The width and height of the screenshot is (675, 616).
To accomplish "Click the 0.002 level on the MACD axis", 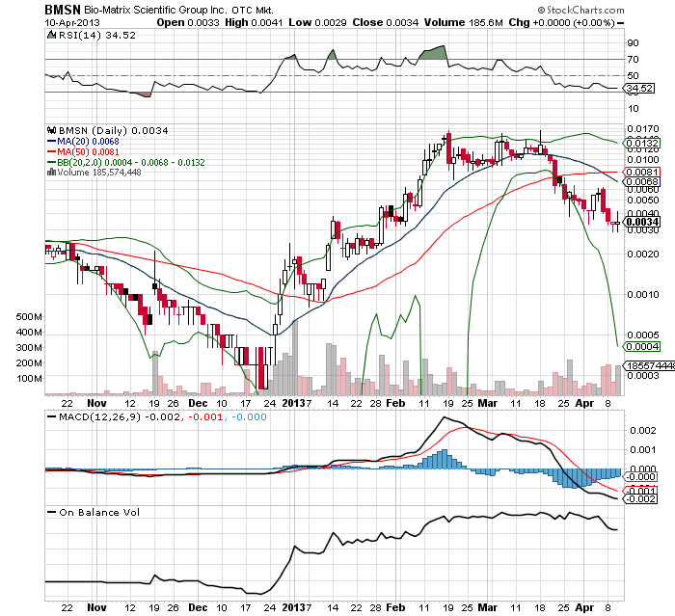I will 643,431.
